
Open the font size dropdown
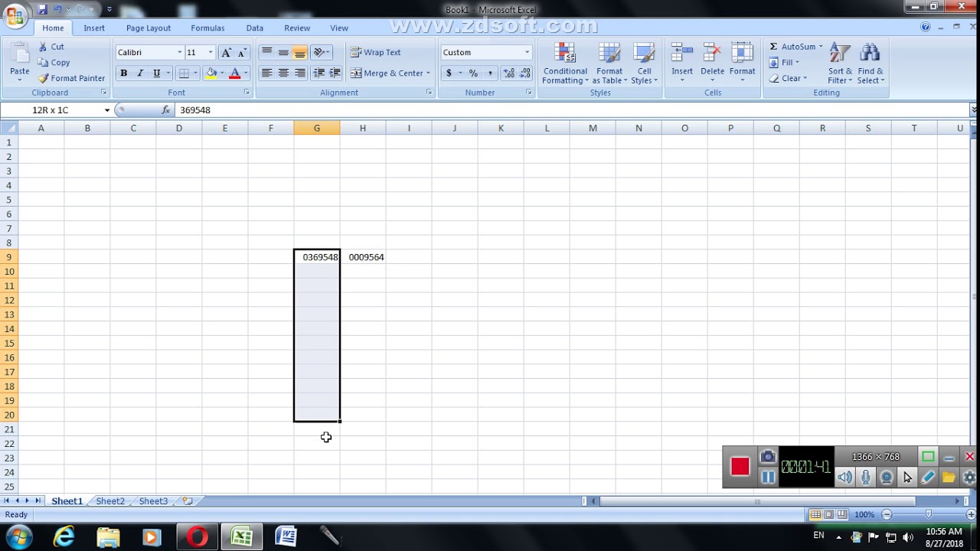pyautogui.click(x=211, y=53)
